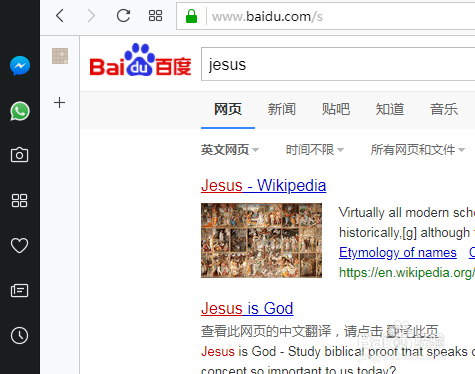Go forward to the next page
The width and height of the screenshot is (475, 374).
pyautogui.click(x=91, y=16)
